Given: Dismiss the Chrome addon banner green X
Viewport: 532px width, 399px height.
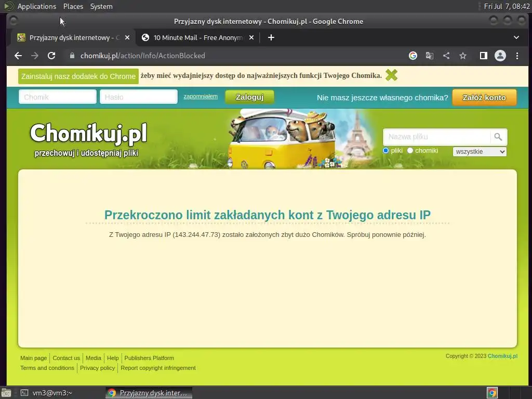Looking at the screenshot, I should click(391, 75).
